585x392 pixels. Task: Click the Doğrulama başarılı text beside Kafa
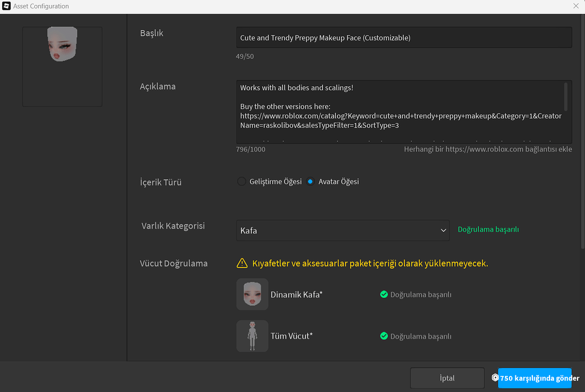pyautogui.click(x=488, y=229)
